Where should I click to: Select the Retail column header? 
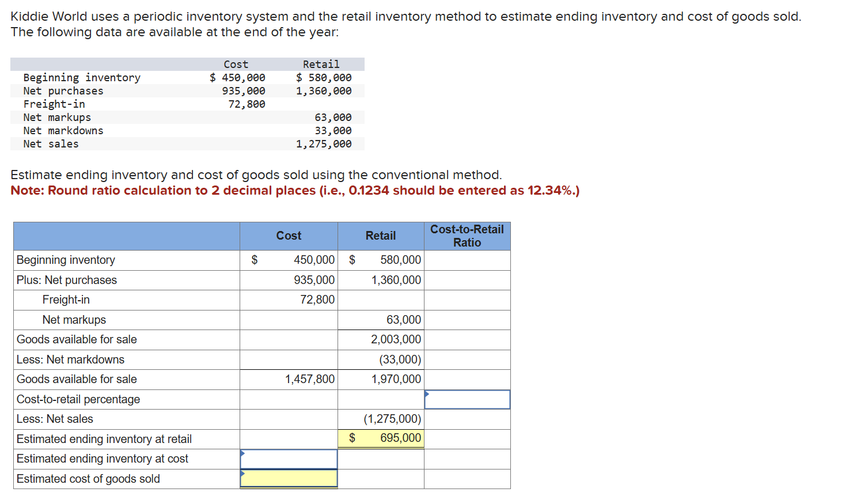(381, 236)
